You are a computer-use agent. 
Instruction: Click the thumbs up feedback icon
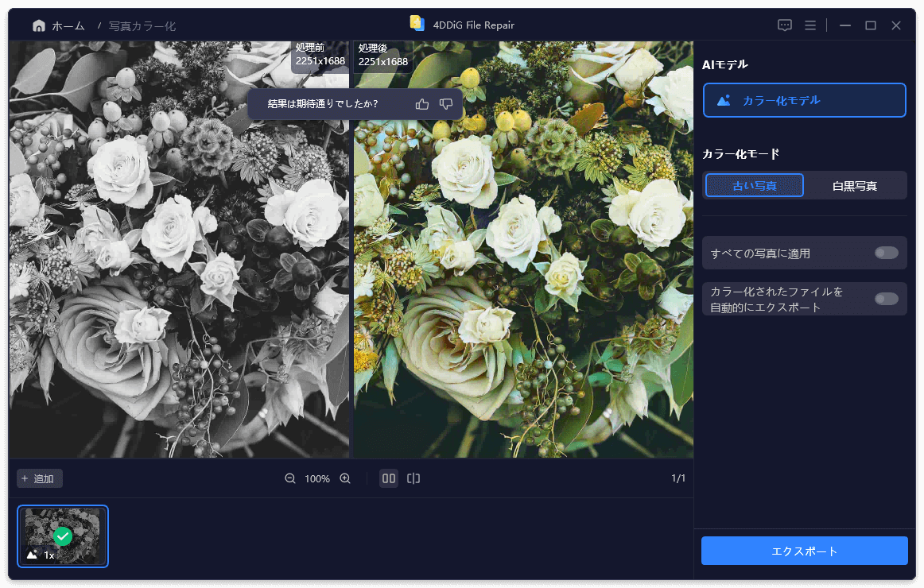(x=422, y=104)
